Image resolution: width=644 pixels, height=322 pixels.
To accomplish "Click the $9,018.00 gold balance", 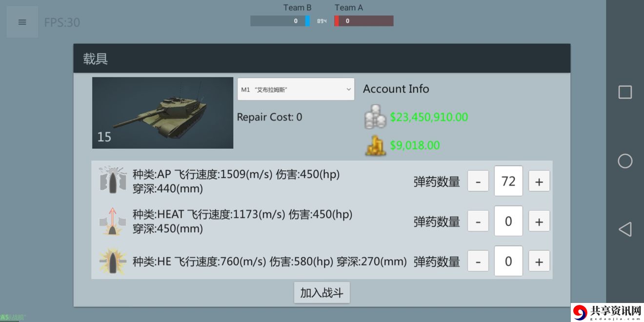I will tap(415, 145).
